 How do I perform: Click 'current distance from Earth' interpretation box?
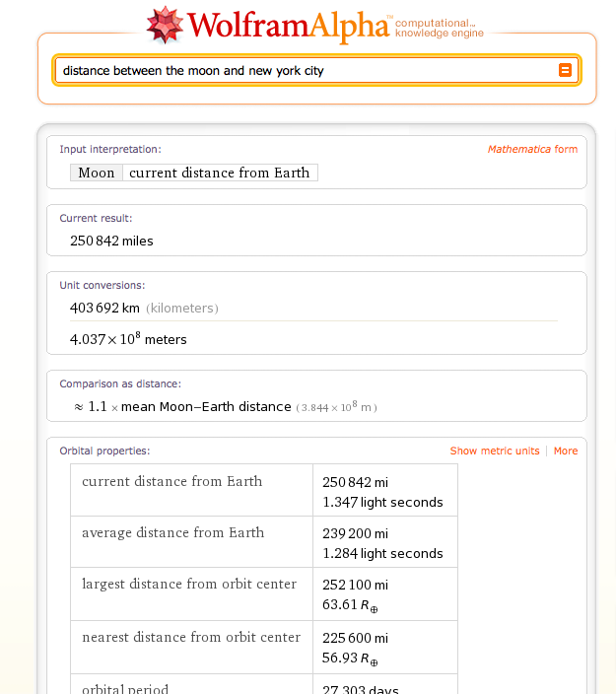coord(219,173)
